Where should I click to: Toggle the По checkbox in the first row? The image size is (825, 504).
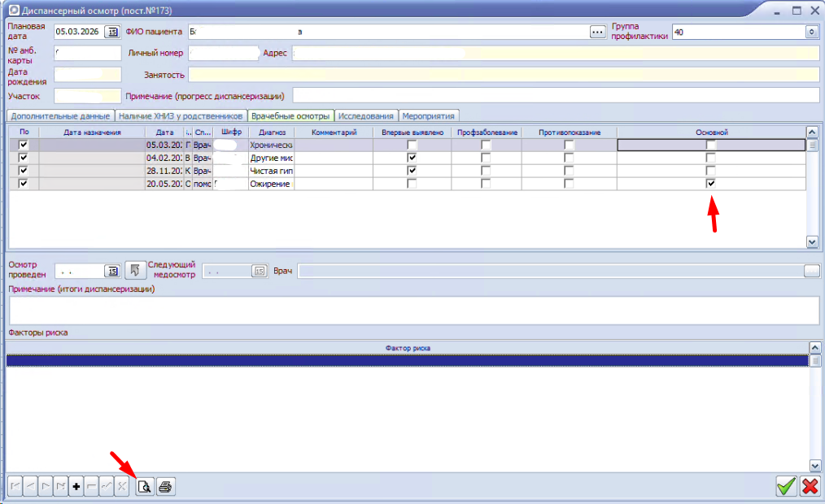point(23,145)
